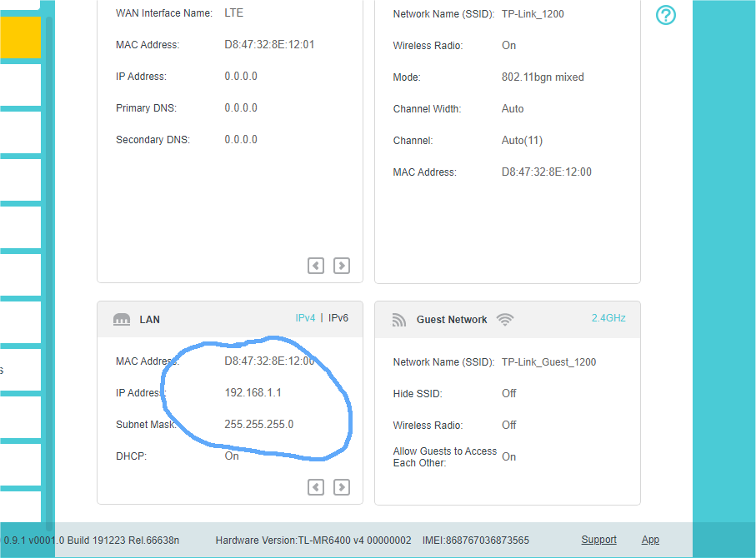This screenshot has height=558, width=756.
Task: Select the 2.4GHz guest network band
Action: (x=608, y=318)
